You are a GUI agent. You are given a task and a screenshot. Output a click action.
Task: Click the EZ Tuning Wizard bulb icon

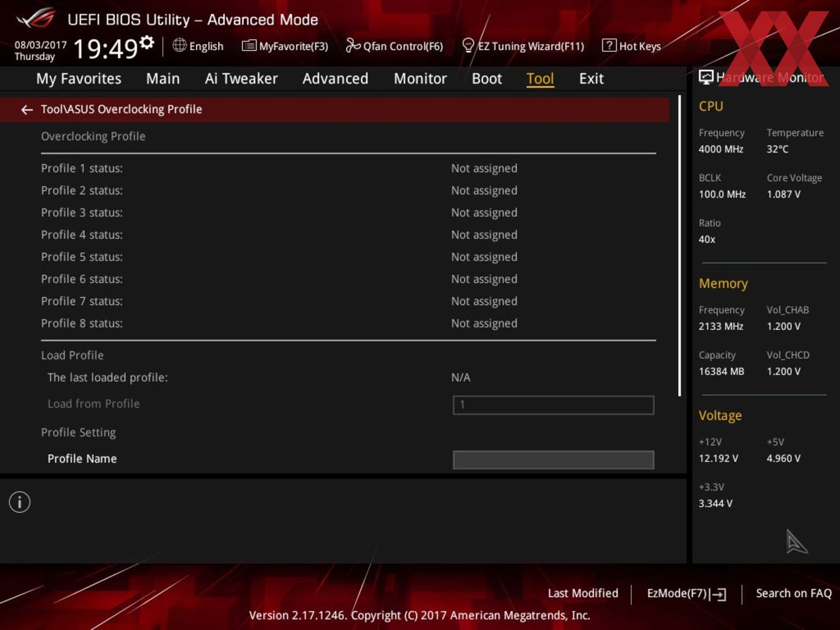468,45
